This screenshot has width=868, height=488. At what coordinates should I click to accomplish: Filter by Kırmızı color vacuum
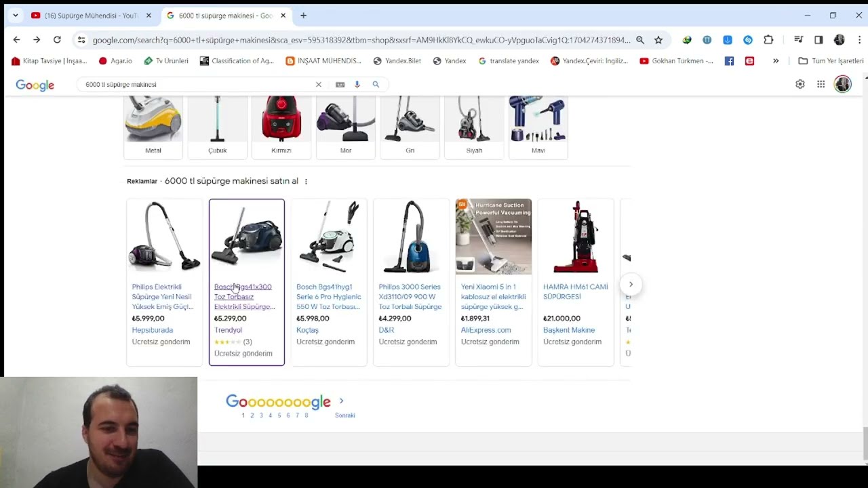point(281,127)
